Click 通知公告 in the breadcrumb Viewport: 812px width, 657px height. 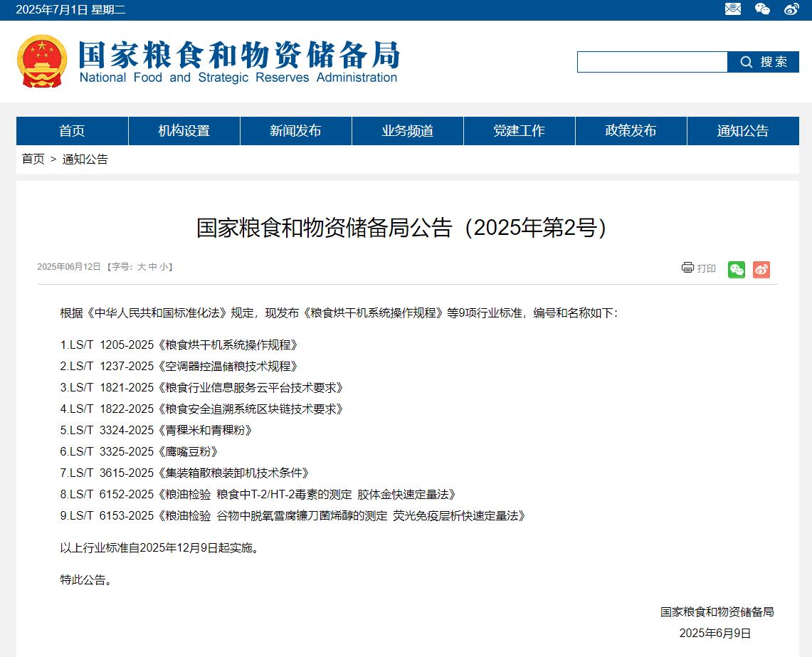tap(85, 159)
